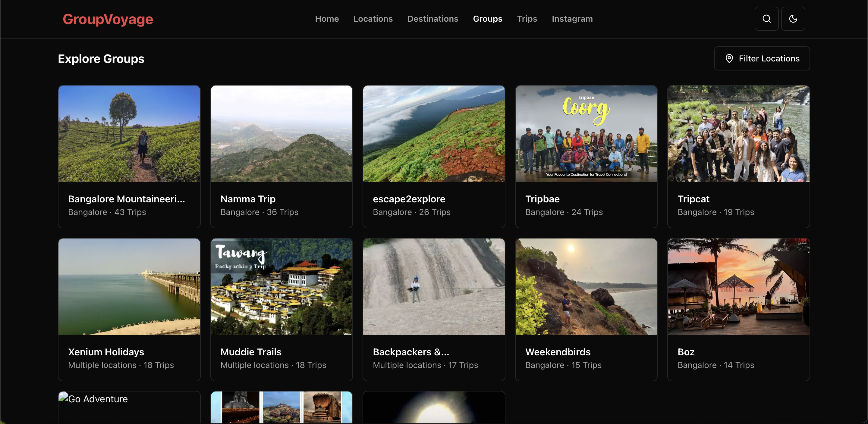Screen dimensions: 868x424
Task: Open Tripcat group riverside photo
Action: [x=738, y=134]
